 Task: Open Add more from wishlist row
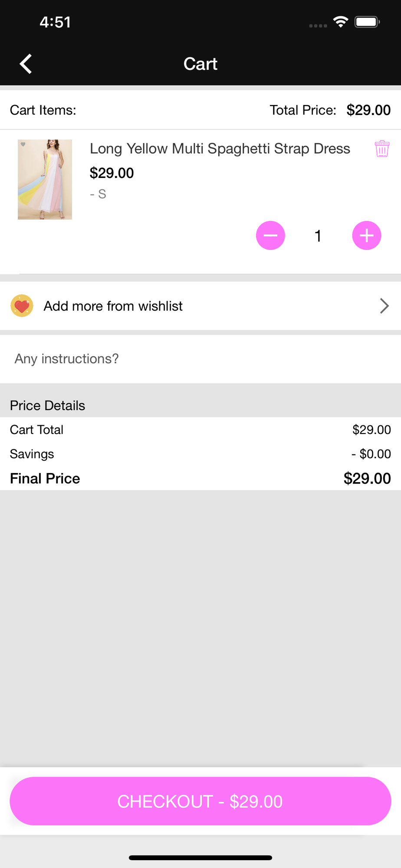(200, 306)
